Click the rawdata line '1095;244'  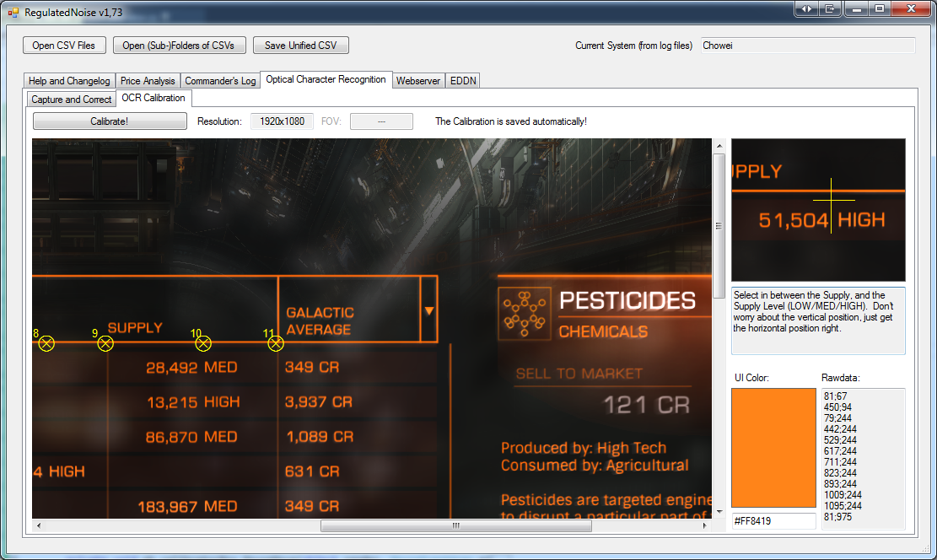(x=843, y=506)
